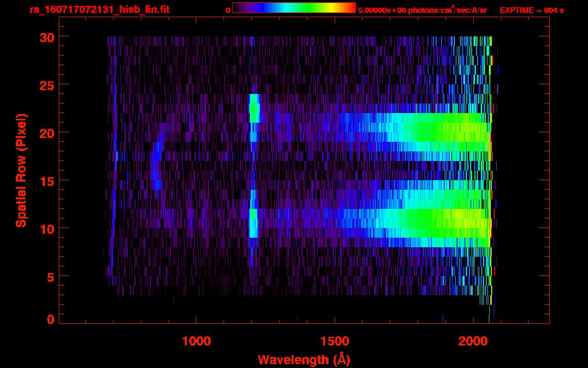Click the 1500 wavelength tick label
Screen dimensions: 588x368
click(x=335, y=341)
